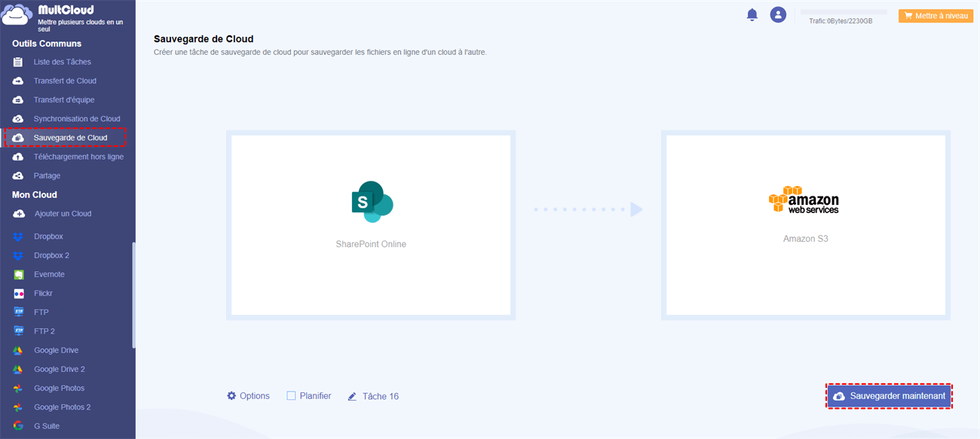Click the Dropbox logo icon
980x439 pixels.
click(x=18, y=236)
